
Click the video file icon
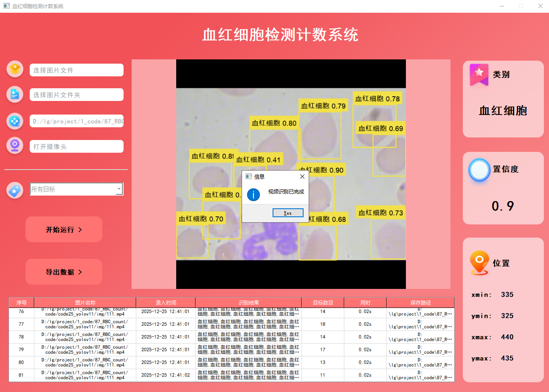(15, 121)
